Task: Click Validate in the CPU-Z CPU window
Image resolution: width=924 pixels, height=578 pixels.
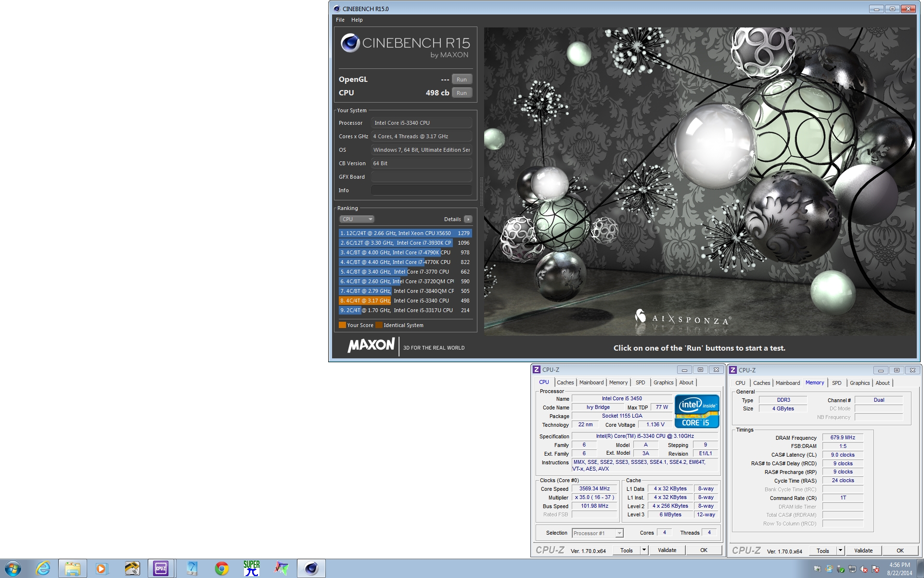Action: coord(667,550)
